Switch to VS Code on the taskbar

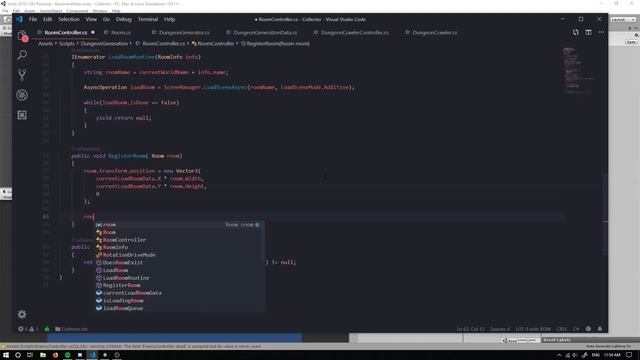[92, 355]
